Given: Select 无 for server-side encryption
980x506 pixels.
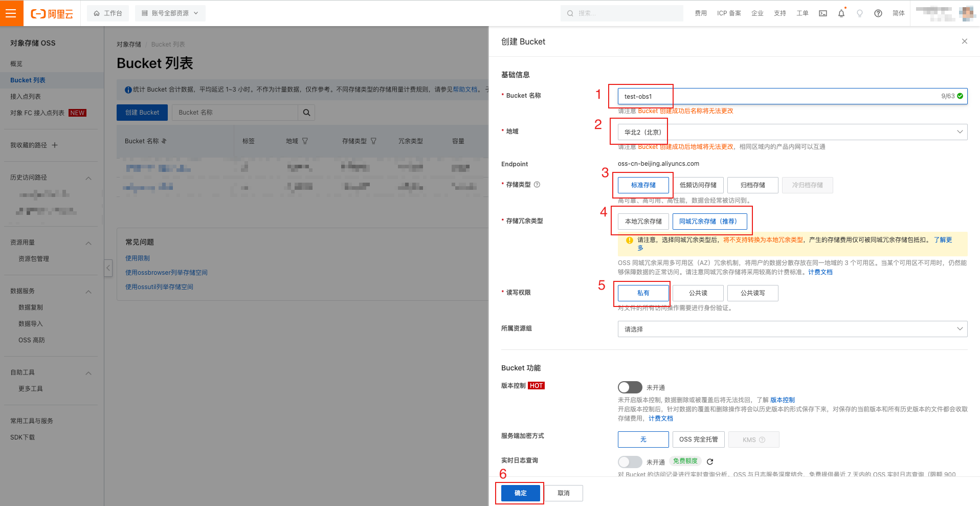Looking at the screenshot, I should tap(643, 439).
